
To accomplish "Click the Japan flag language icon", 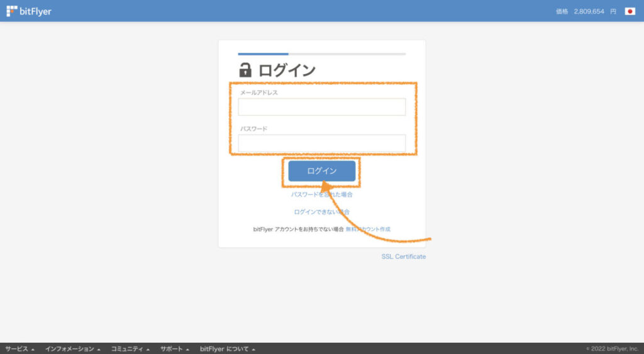I will [630, 11].
